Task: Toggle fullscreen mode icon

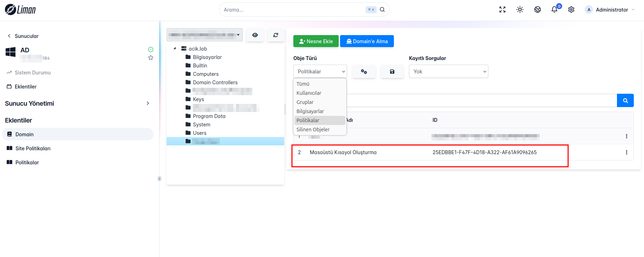Action: coord(502,9)
